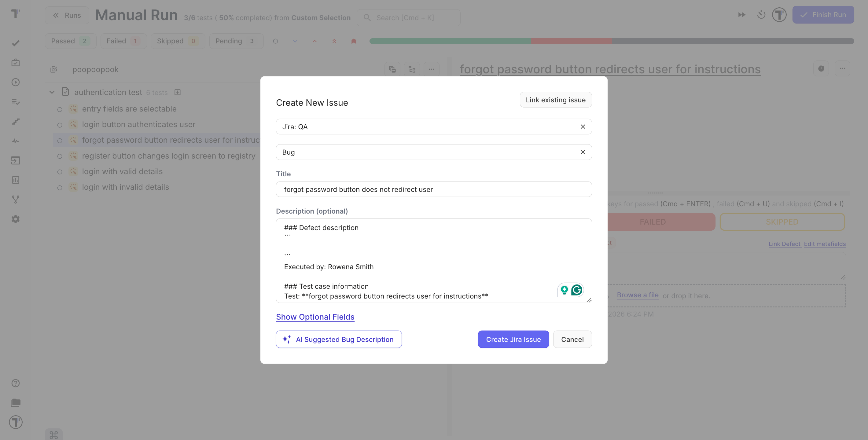Toggle status circle for login with valid details
The image size is (868, 440).
60,172
